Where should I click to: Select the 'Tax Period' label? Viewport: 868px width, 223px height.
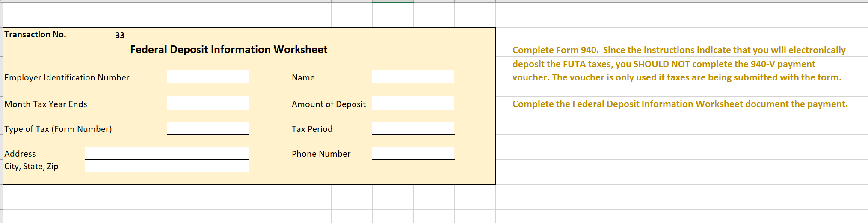click(x=312, y=129)
